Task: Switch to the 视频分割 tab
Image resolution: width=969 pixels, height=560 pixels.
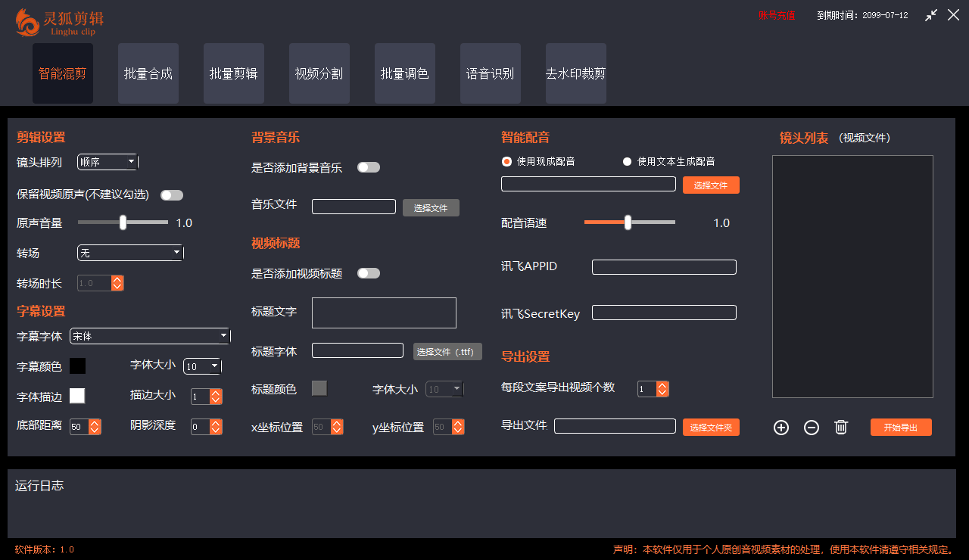Action: click(x=319, y=73)
